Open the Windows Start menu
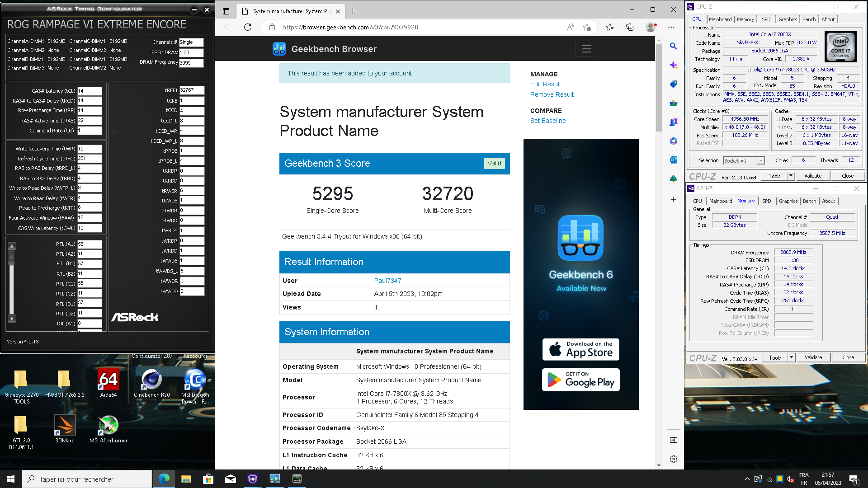 pyautogui.click(x=11, y=479)
